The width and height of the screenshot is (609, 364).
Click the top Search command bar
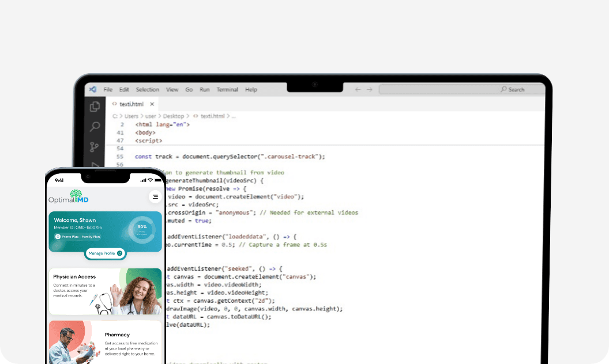tap(462, 89)
